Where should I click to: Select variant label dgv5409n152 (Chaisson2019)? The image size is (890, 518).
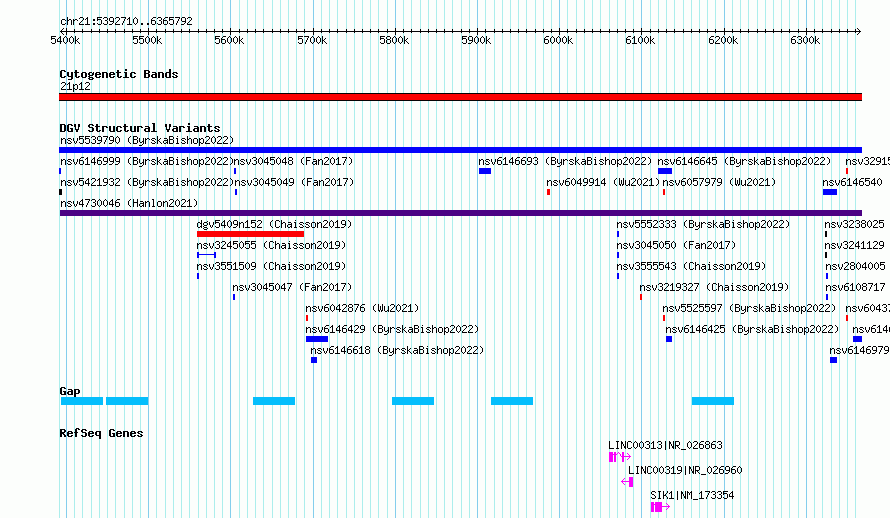click(x=274, y=224)
